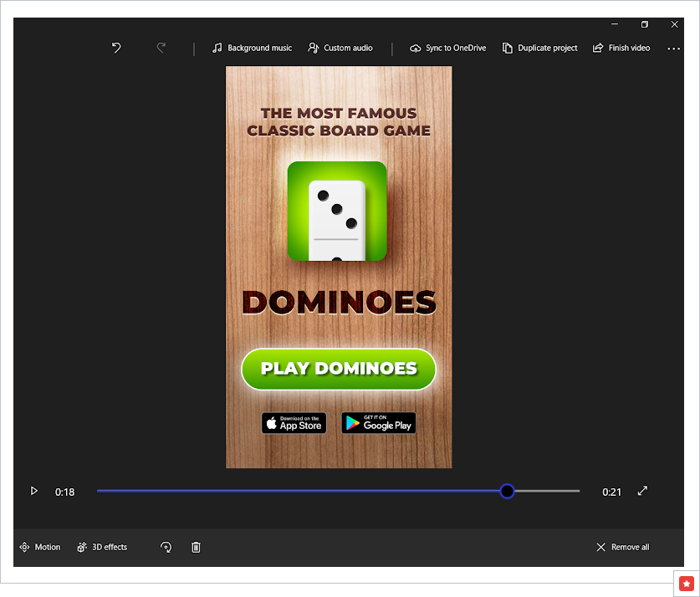The width and height of the screenshot is (700, 597).
Task: Open Background music options
Action: [252, 48]
